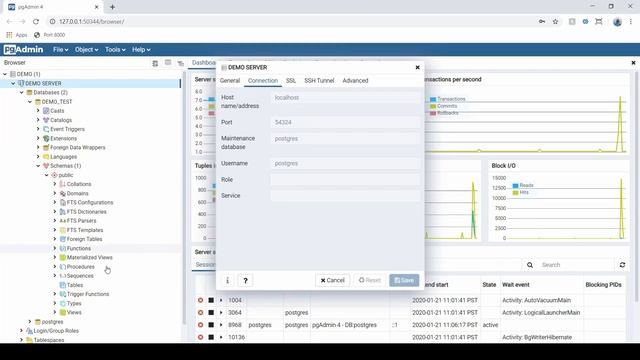Click the pgAdmin logo
Viewport: 640px width, 360px height.
click(x=23, y=49)
